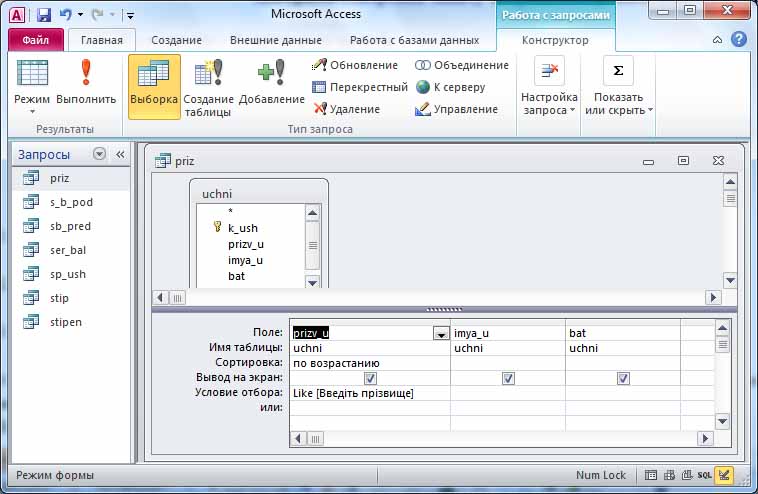Select imya_u field in uchni list
This screenshot has height=494, width=758.
(x=245, y=260)
